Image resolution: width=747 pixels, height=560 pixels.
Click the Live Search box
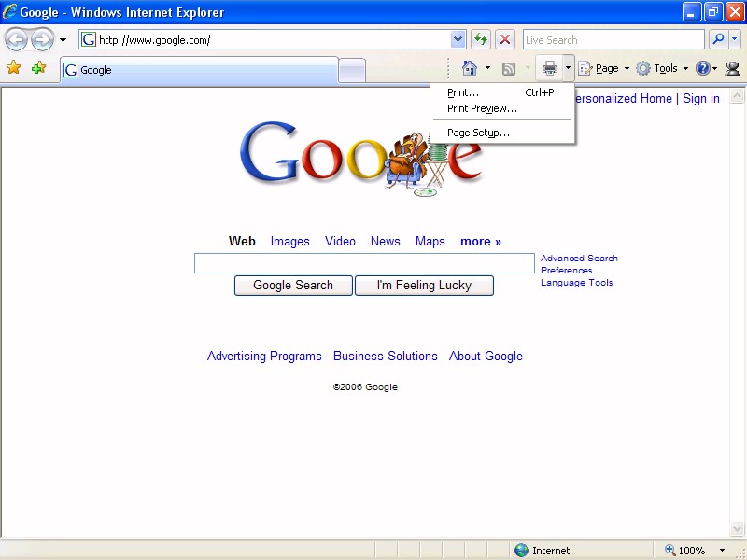pyautogui.click(x=613, y=39)
